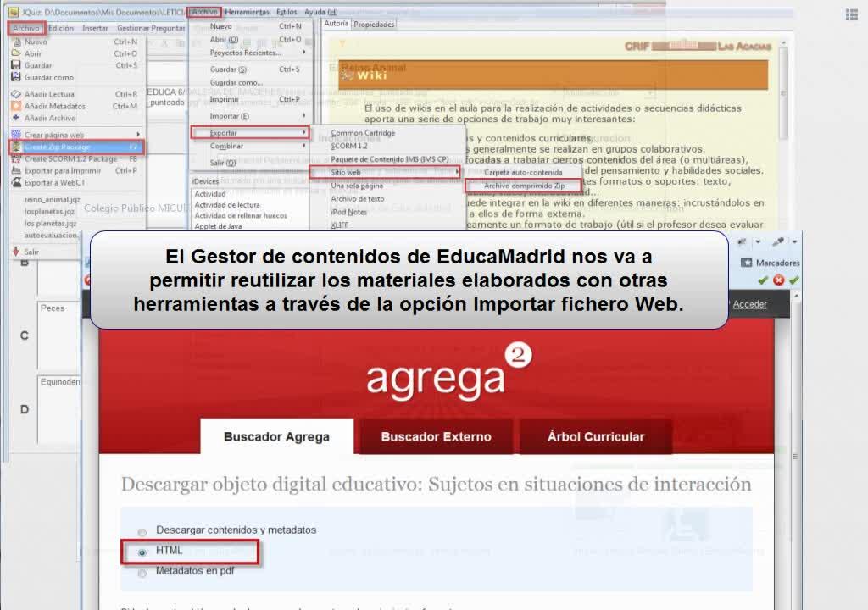Select Metadatos en pdf radio button
The height and width of the screenshot is (610, 868).
pos(142,573)
